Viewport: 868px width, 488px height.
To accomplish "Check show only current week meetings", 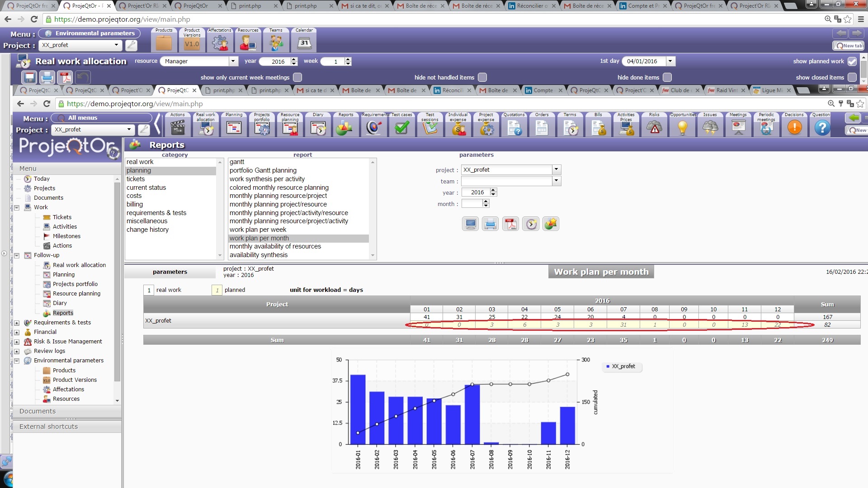I will 297,77.
